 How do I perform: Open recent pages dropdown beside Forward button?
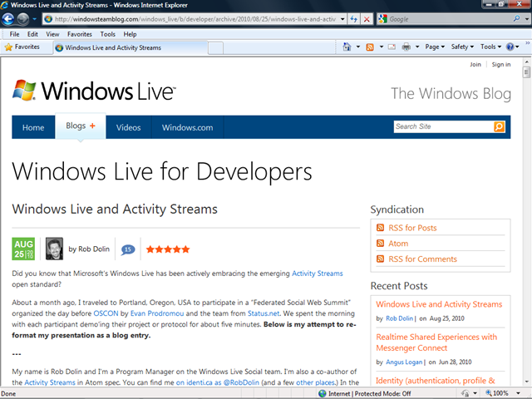pyautogui.click(x=34, y=19)
